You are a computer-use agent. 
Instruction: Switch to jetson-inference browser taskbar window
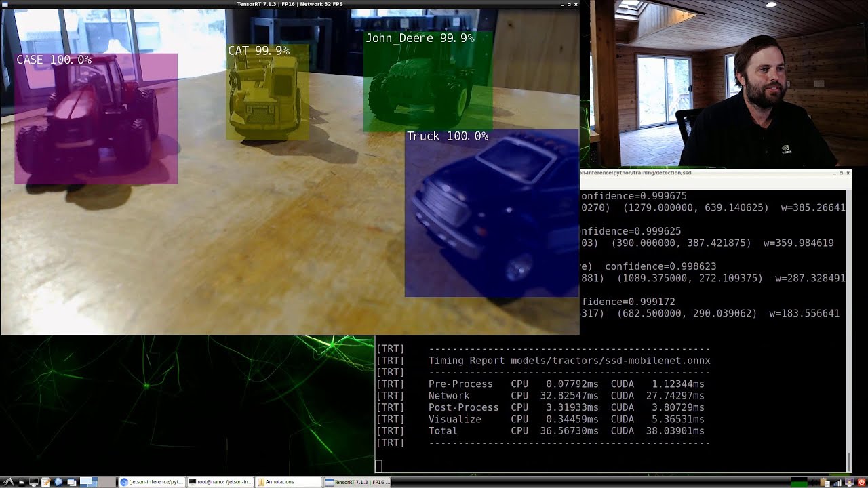pyautogui.click(x=152, y=482)
